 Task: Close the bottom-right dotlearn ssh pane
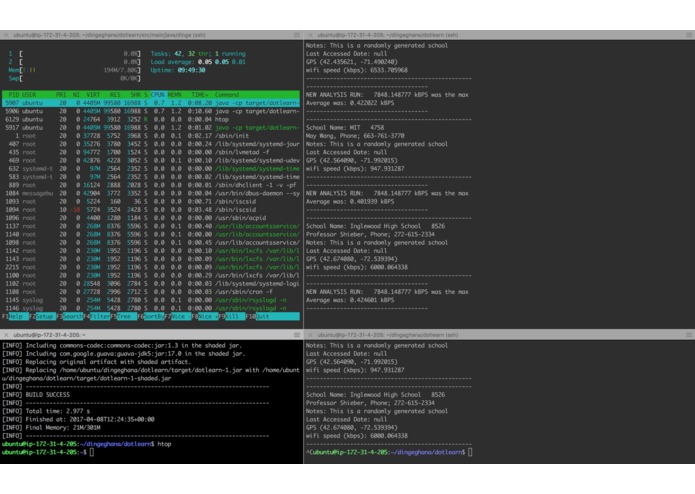[x=310, y=335]
